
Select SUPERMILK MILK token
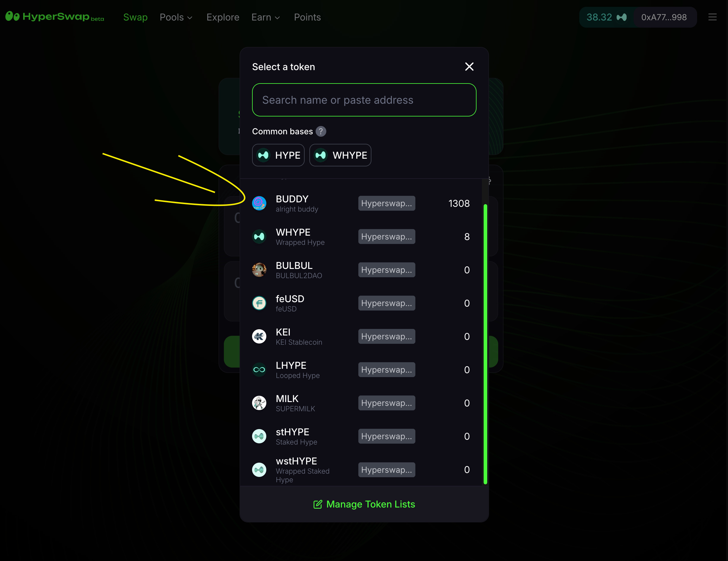pyautogui.click(x=361, y=403)
